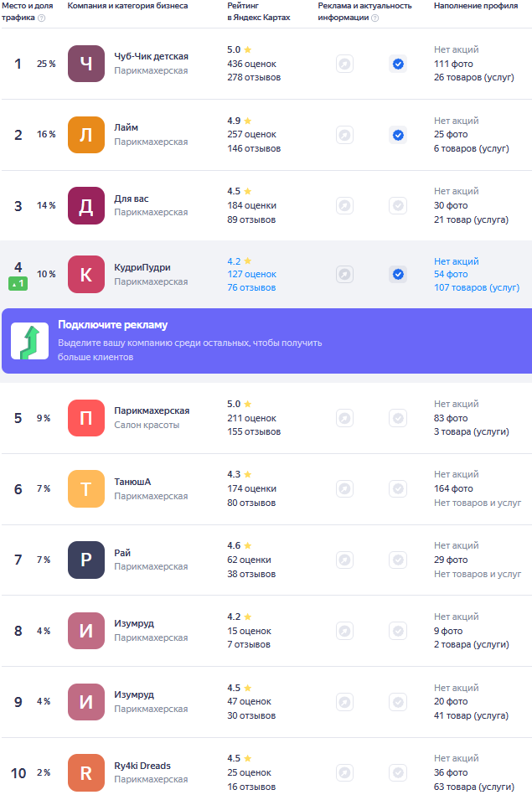Click the yellow ТанюшА avatar icon

pyautogui.click(x=86, y=488)
